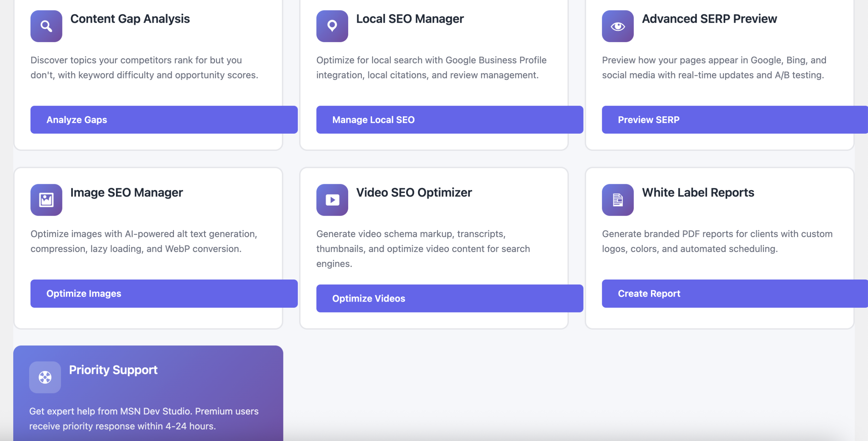
Task: Select the Advanced SERP Preview title
Action: [x=709, y=19]
